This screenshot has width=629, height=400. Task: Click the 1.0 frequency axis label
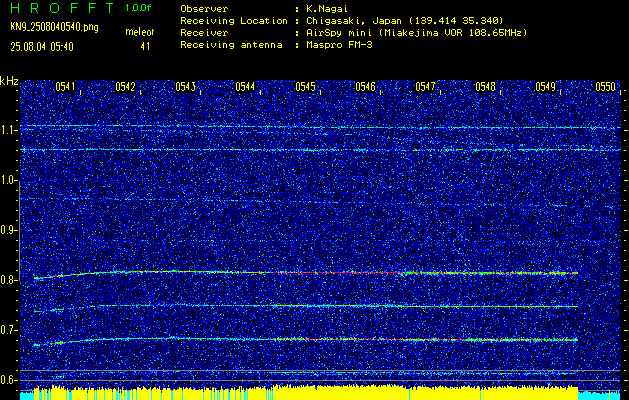tap(8, 180)
